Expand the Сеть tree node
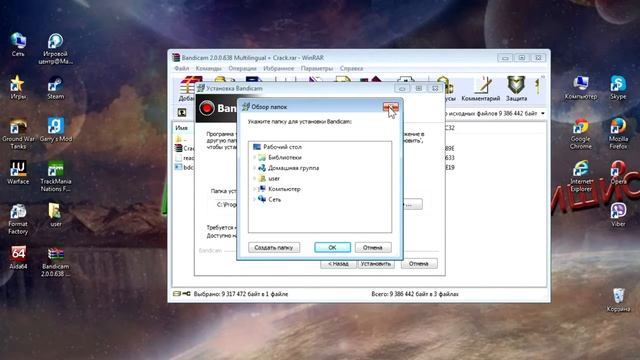This screenshot has height=360, width=640. point(254,200)
